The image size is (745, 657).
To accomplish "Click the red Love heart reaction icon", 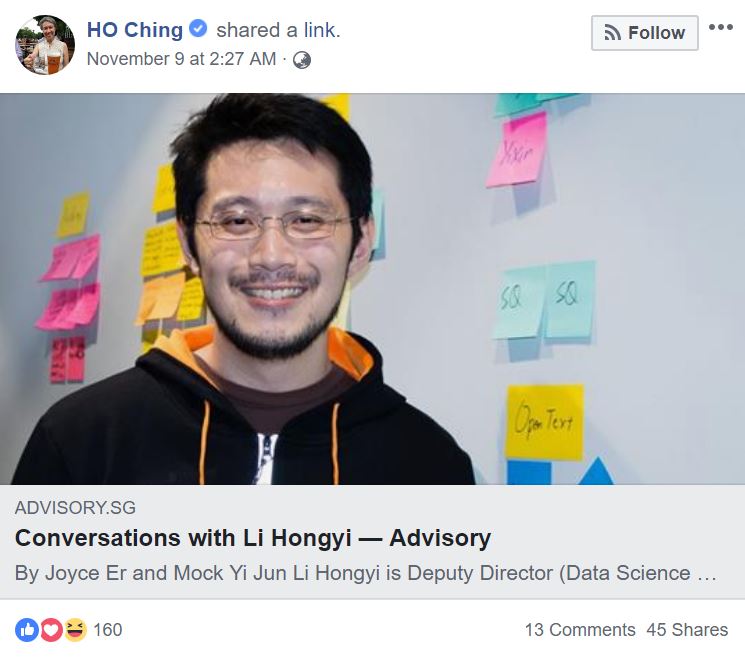I will tap(51, 630).
